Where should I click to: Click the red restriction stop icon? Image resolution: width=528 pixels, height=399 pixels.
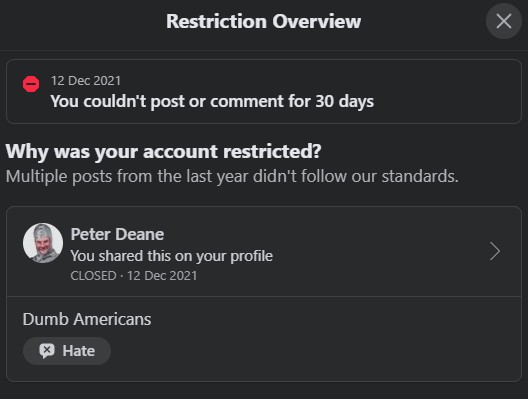(x=31, y=84)
